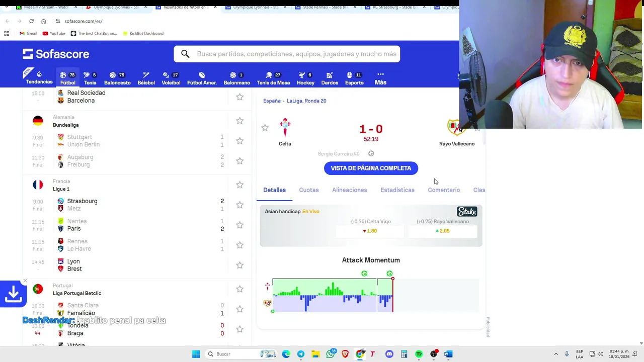This screenshot has height=362, width=644.
Task: Open Discord from the taskbar
Action: click(x=389, y=354)
